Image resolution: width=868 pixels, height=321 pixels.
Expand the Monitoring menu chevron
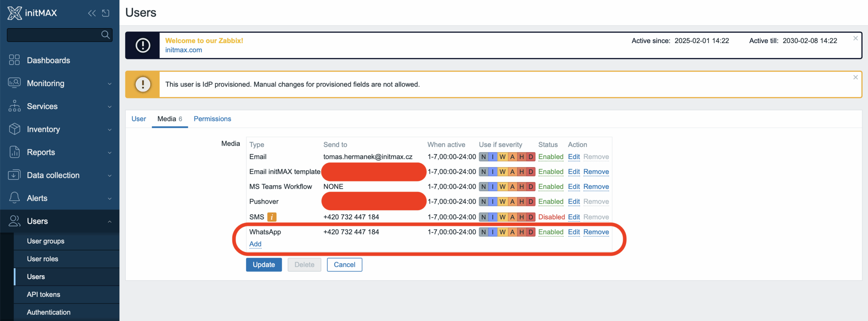click(x=110, y=84)
